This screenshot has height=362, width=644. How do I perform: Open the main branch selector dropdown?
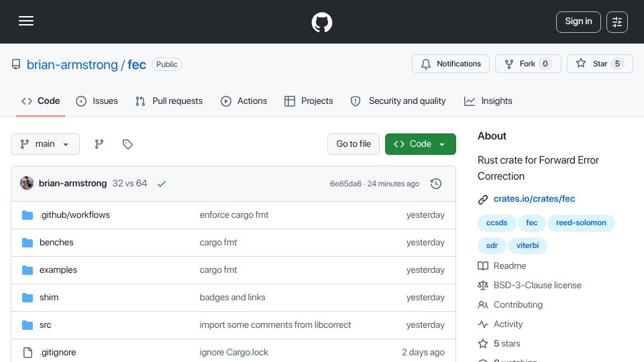[x=45, y=144]
